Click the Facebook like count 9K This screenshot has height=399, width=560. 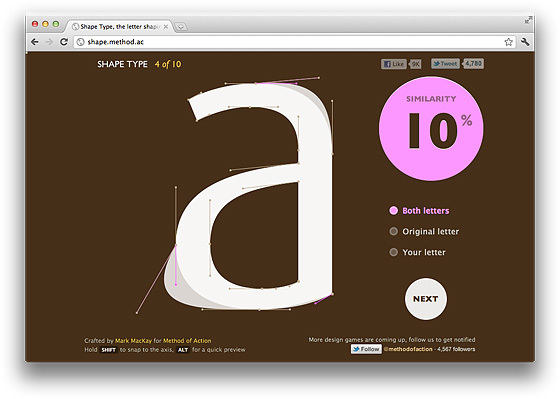[x=415, y=64]
